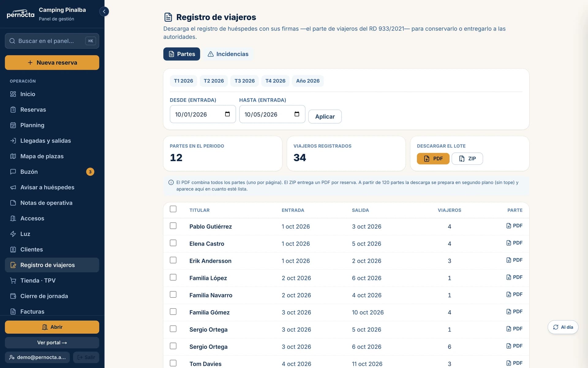This screenshot has height=368, width=588.
Task: Click the Salida column header
Action: click(360, 210)
